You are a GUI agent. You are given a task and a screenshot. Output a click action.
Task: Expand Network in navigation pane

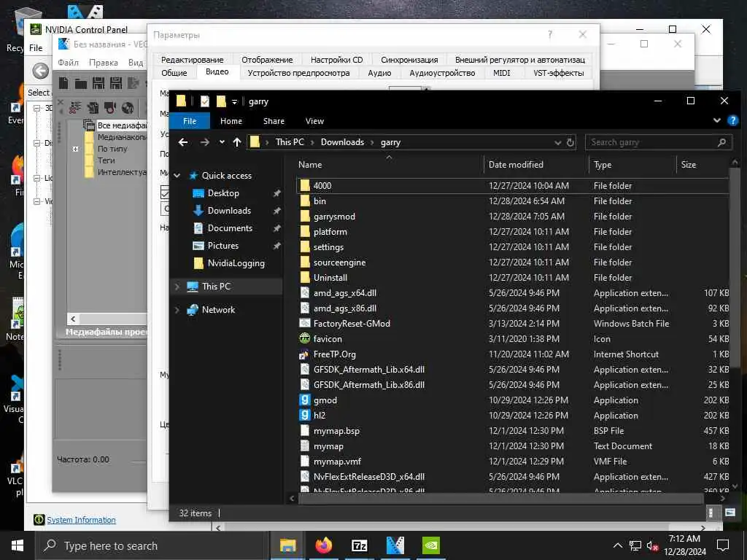click(x=177, y=309)
